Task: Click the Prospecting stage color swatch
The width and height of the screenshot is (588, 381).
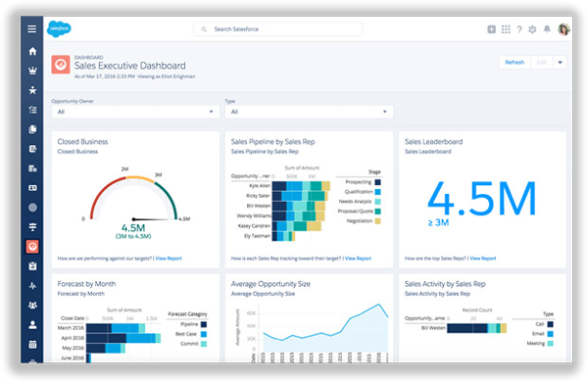Action: point(377,182)
